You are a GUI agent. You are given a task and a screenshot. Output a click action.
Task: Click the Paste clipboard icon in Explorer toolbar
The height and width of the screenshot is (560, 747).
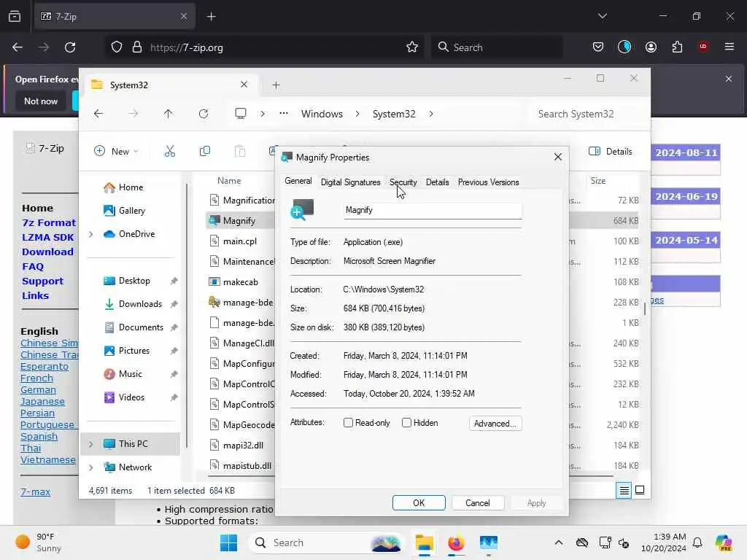pyautogui.click(x=240, y=152)
